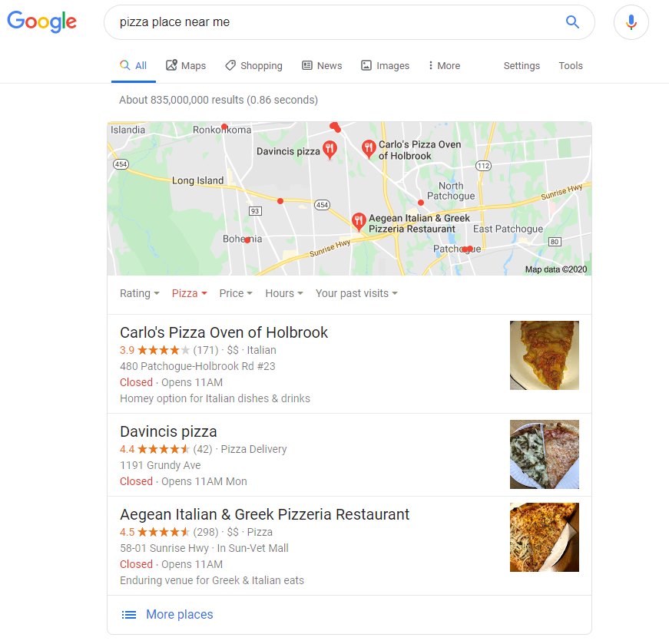
Task: Open the Hours filter dropdown
Action: 284,293
